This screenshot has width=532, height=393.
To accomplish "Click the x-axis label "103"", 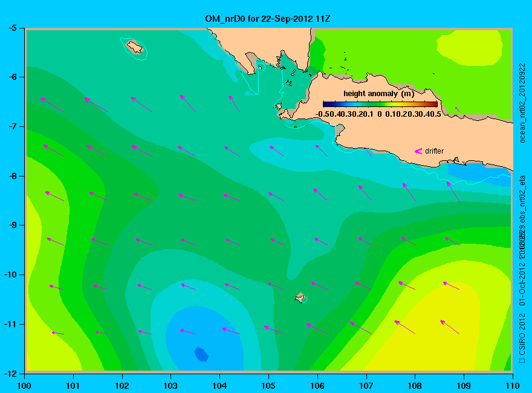I will (170, 386).
